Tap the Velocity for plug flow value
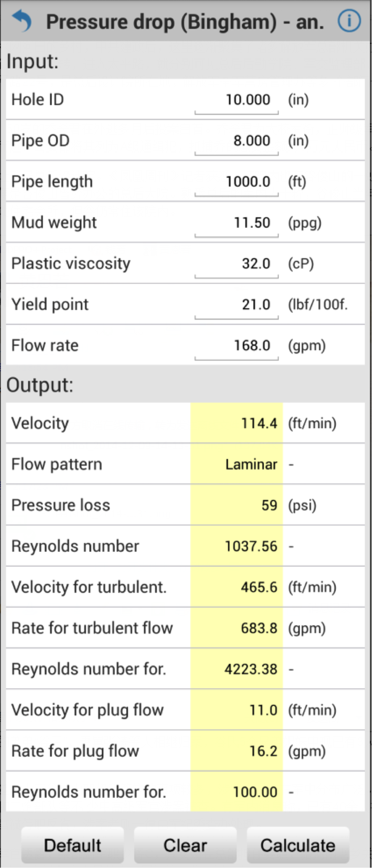This screenshot has height=868, width=372. click(x=236, y=710)
